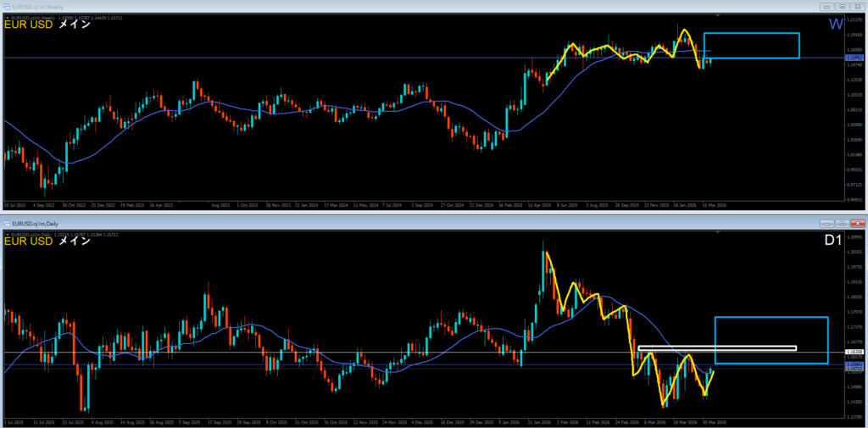Click the 1.13785 price on Daily scale
Viewport: 868px width, 428px height.
[854, 416]
